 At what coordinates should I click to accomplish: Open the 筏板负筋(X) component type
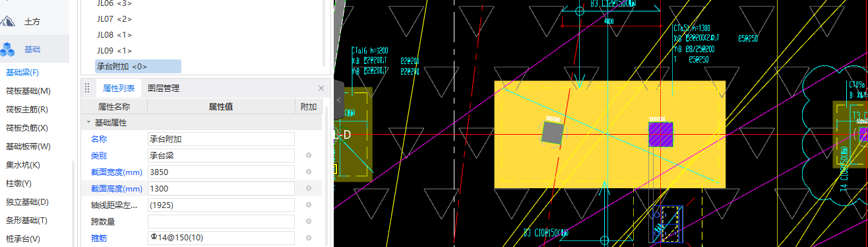coord(27,127)
